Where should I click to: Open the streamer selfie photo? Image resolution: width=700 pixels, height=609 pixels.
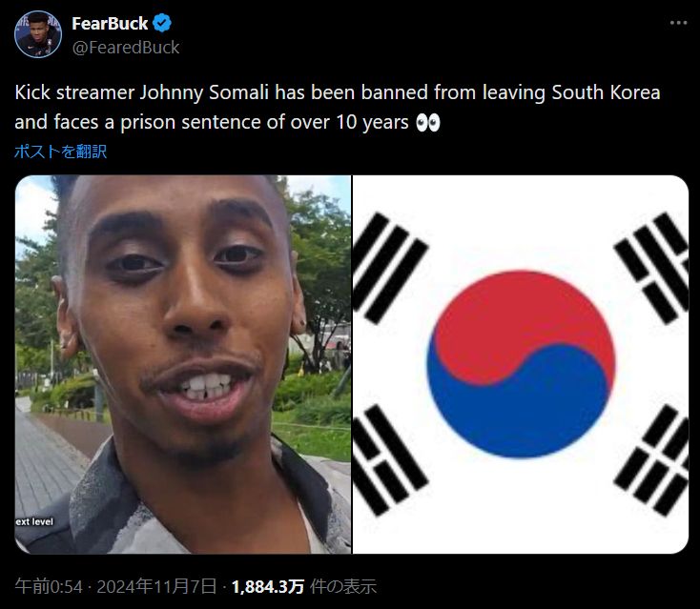pyautogui.click(x=183, y=364)
